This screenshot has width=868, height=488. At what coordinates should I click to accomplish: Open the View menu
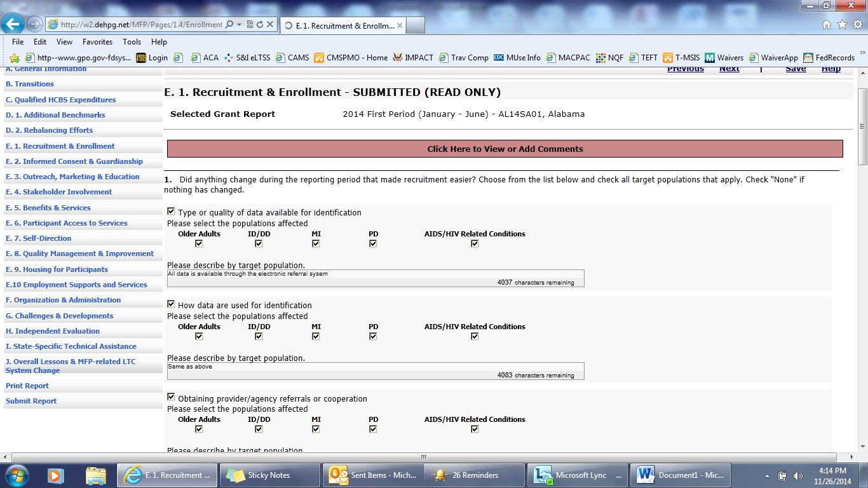point(64,42)
